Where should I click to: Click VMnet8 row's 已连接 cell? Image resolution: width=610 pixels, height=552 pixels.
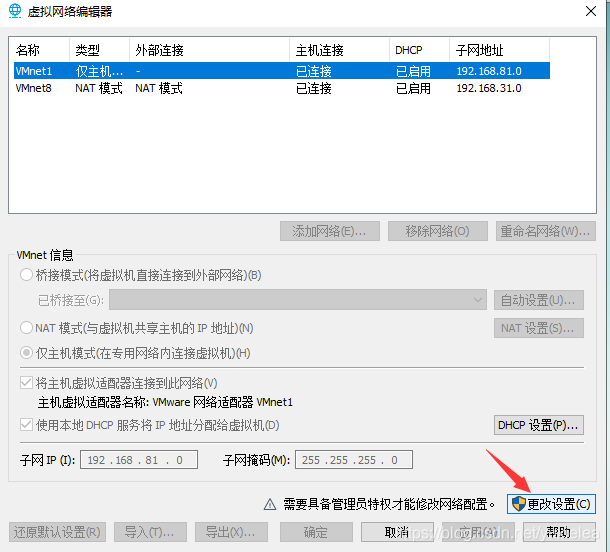(314, 88)
